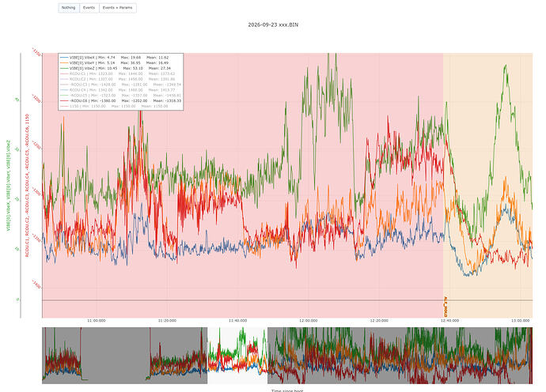This screenshot has height=392, width=546.
Task: Click the left grey area of range slider
Action: tap(125, 356)
